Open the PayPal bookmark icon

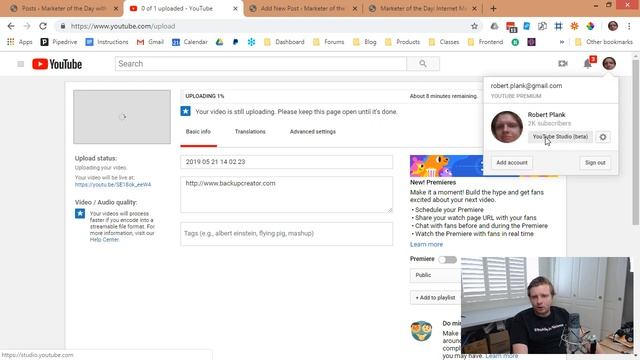236,42
